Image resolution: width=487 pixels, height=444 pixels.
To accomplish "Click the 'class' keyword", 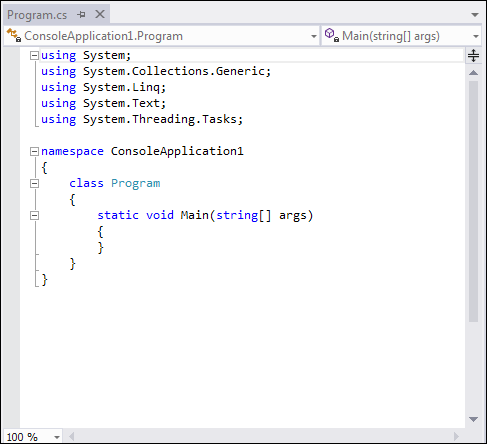I will tap(86, 183).
